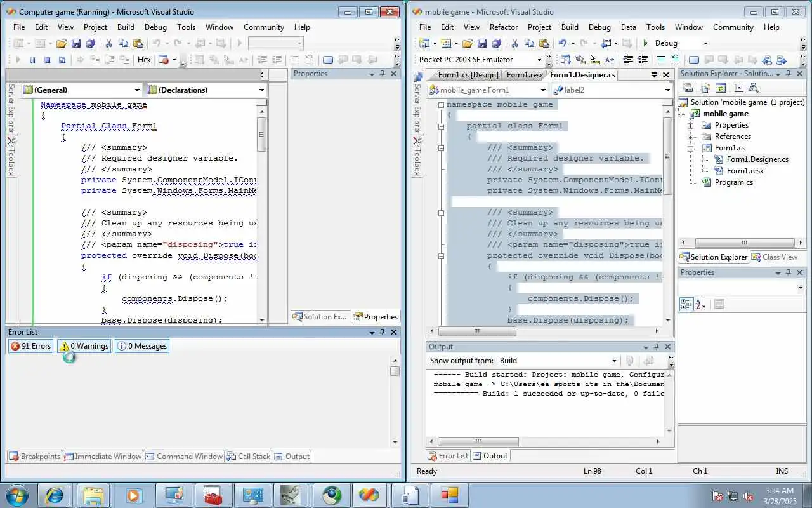Property Pages icon in right Properties panel
Screen dimensions: 812x508
719,304
